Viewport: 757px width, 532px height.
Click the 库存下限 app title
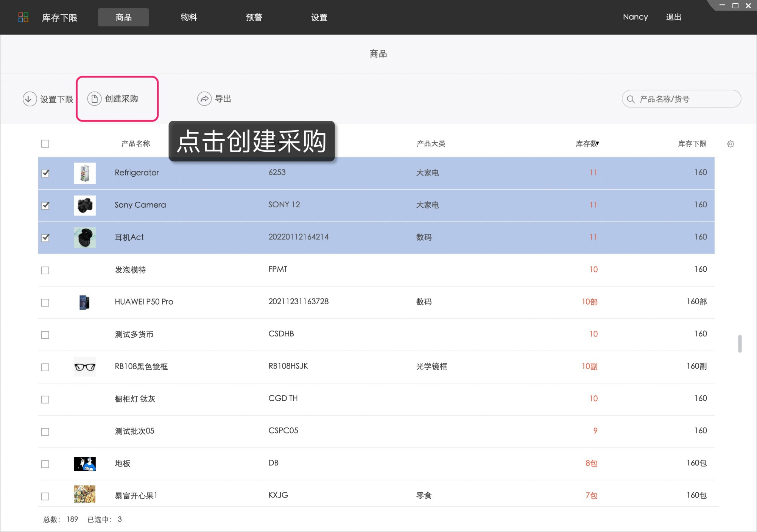59,18
